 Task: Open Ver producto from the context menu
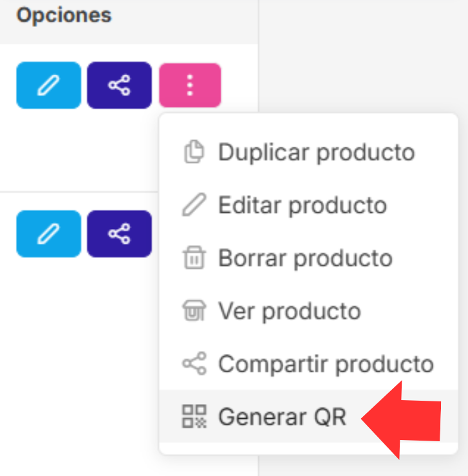290,311
